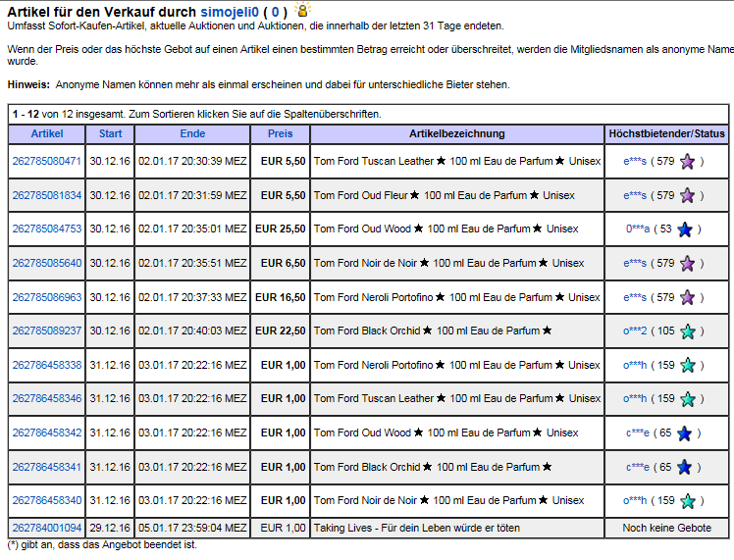Click purple star in row 262785086963
The width and height of the screenshot is (734, 560).
687,297
